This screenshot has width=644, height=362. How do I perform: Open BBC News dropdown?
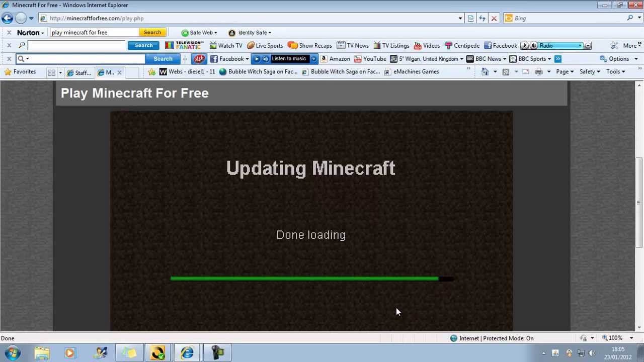pos(486,59)
